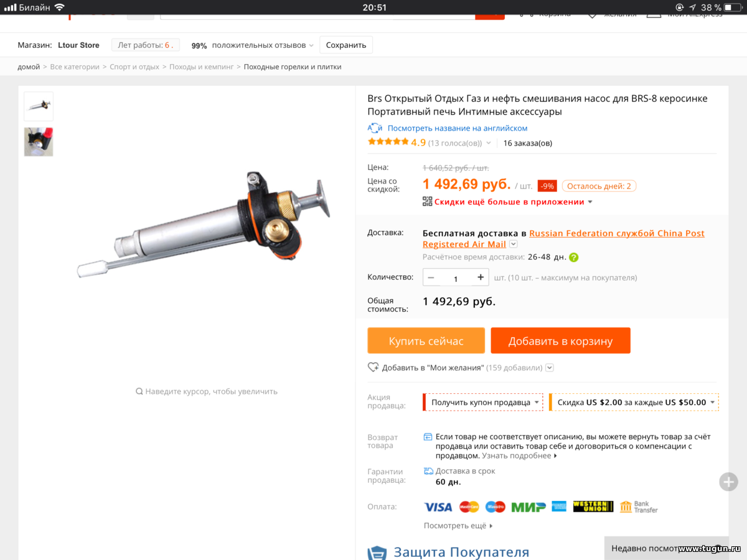Click the gray floating plus circle icon
The image size is (747, 560).
coord(728,482)
